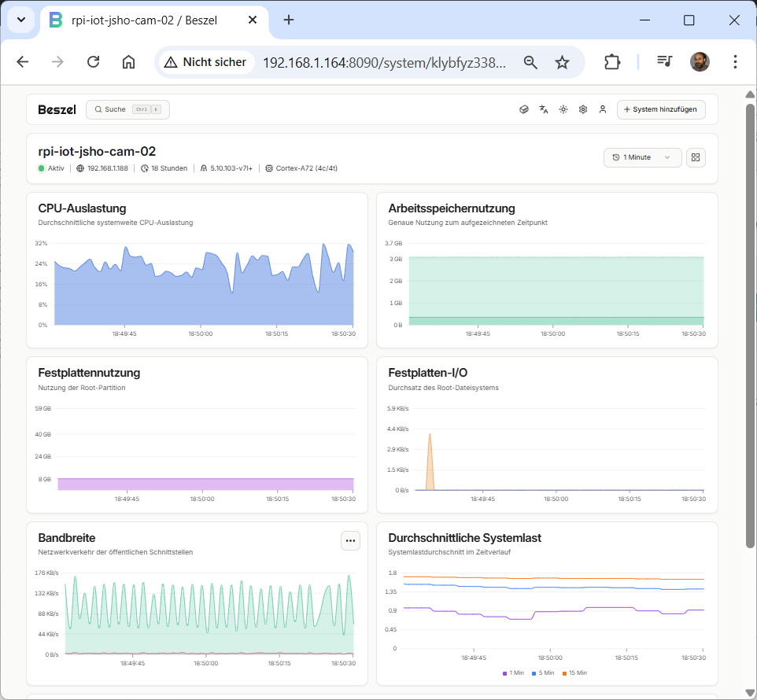
Task: Open a new browser tab
Action: click(289, 20)
